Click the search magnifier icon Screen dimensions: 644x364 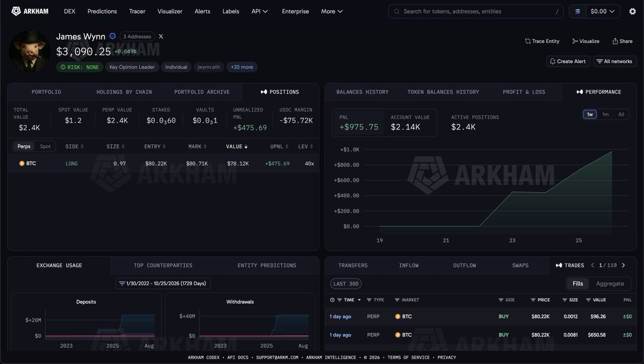pos(396,11)
